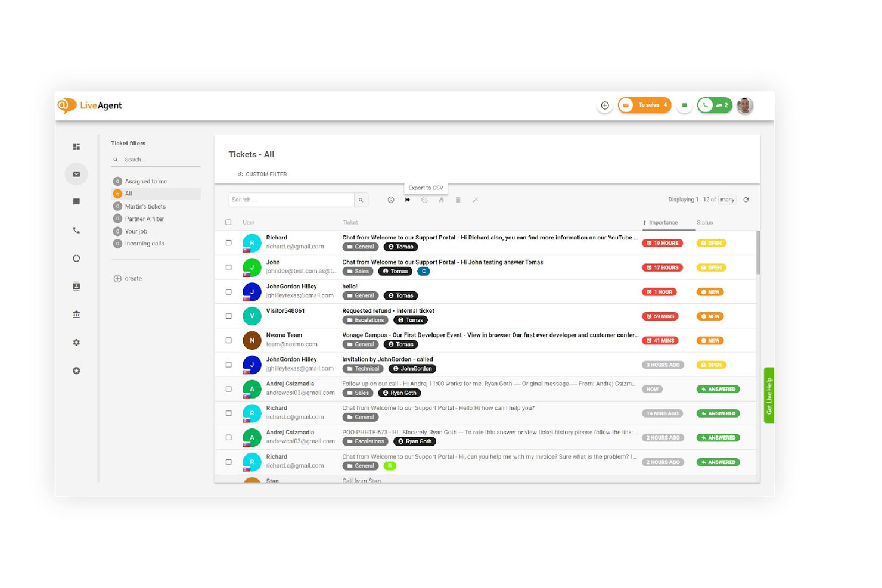Screen dimensions: 882x588
Task: Click the resolve checkmark icon in toolbar
Action: click(x=424, y=200)
